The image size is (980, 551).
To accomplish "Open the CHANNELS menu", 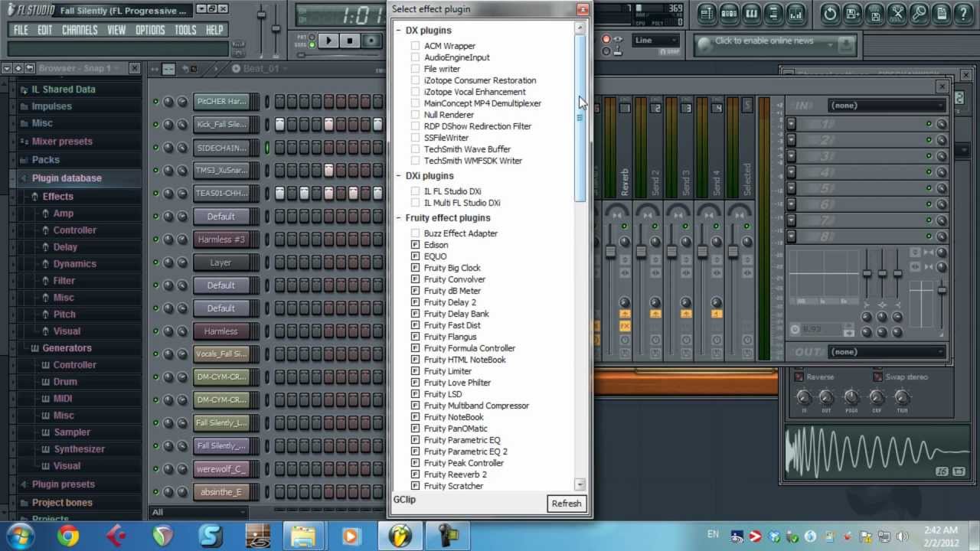I will tap(80, 30).
